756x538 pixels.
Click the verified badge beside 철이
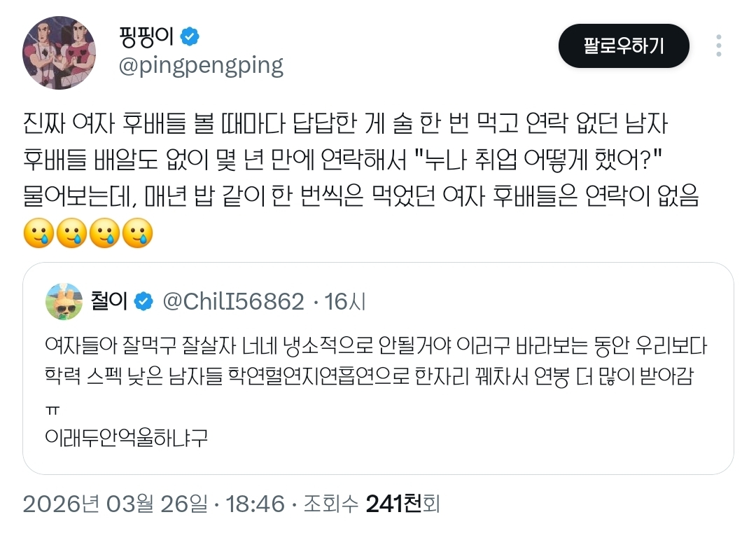(143, 301)
